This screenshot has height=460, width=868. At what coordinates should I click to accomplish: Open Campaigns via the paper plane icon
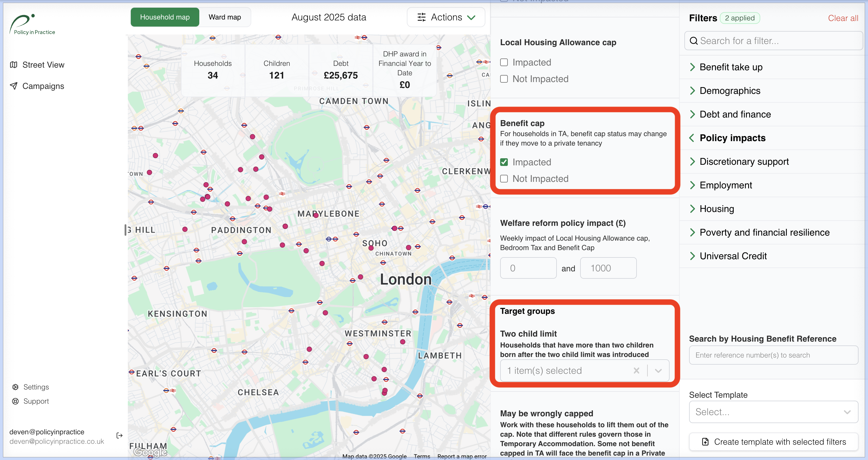pos(14,86)
